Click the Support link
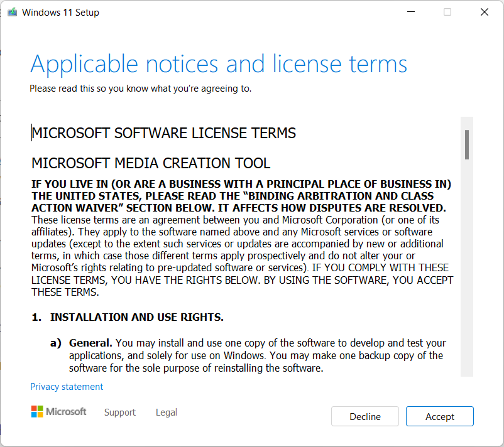This screenshot has height=447, width=504. (x=119, y=412)
